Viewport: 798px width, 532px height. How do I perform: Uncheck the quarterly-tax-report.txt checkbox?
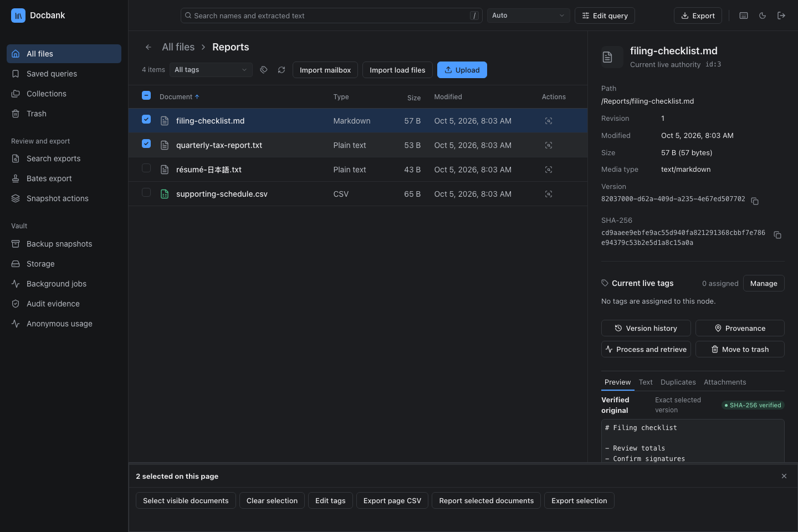(x=146, y=144)
